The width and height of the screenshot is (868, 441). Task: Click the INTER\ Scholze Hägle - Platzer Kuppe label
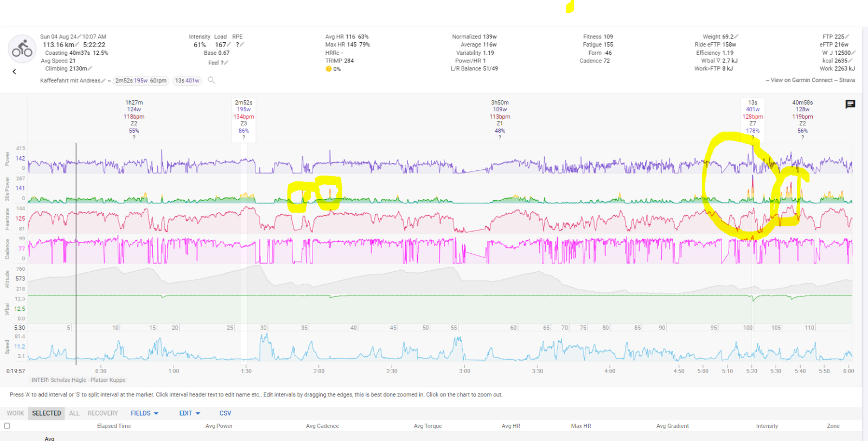click(x=78, y=380)
